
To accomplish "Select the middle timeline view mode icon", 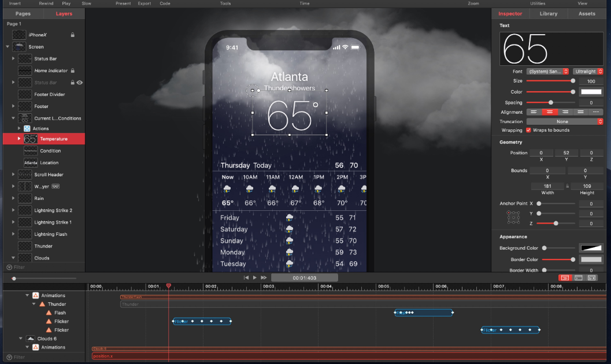I will [x=579, y=277].
